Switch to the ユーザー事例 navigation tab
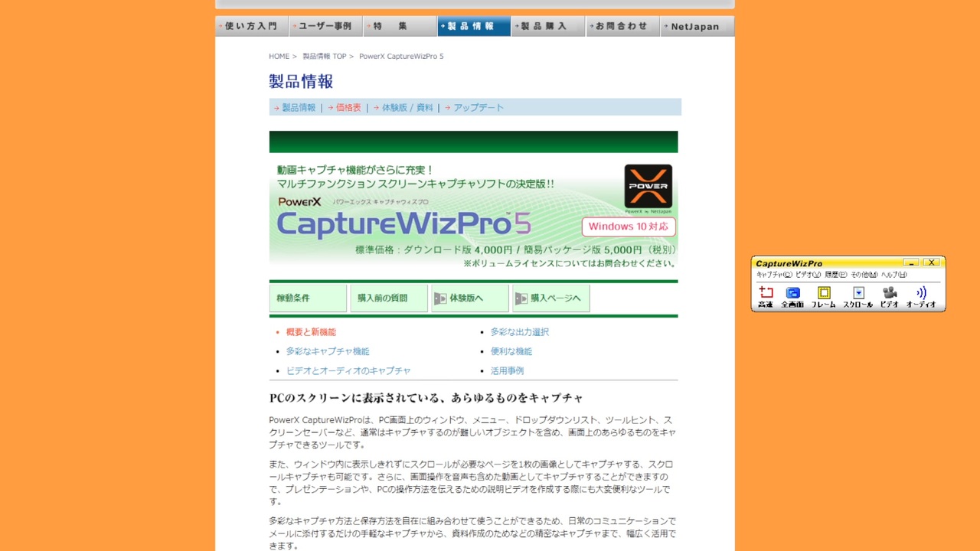This screenshot has height=551, width=980. (325, 25)
